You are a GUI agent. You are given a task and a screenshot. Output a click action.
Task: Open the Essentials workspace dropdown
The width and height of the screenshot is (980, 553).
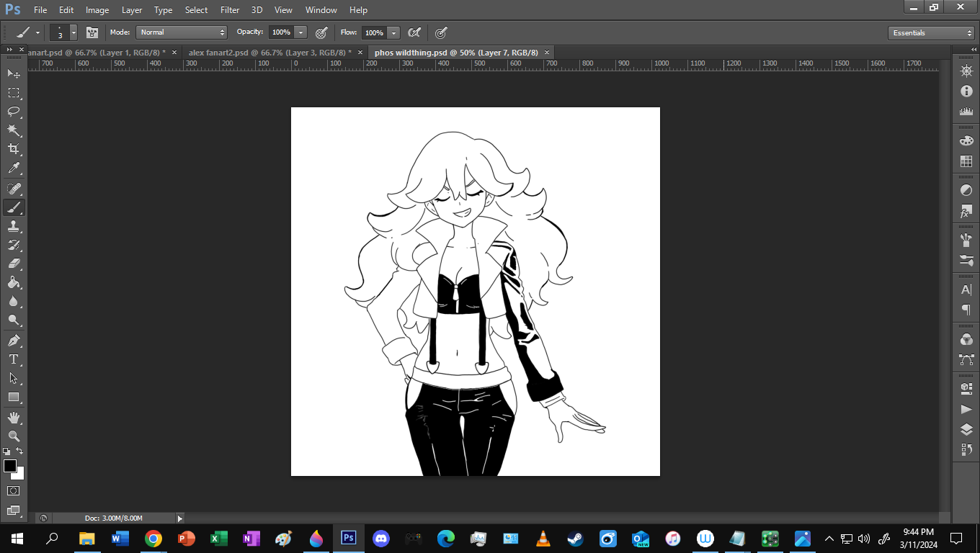(932, 33)
